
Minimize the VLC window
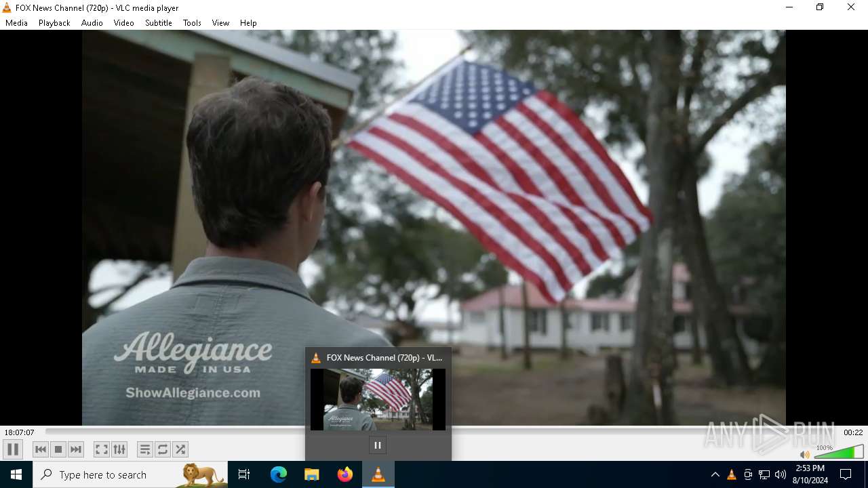click(x=789, y=7)
